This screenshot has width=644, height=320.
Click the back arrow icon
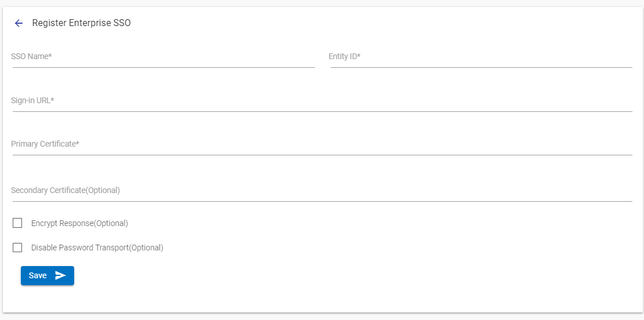(19, 23)
